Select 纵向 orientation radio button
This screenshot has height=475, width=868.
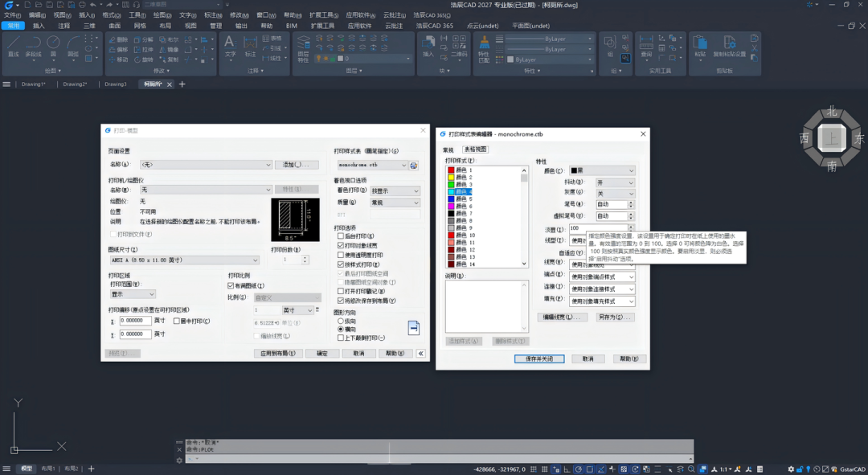(341, 321)
